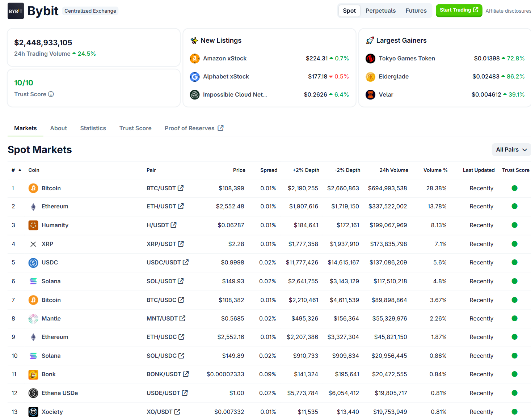Click the Bybit logo icon
Viewport: 531px width, 420px height.
pos(16,11)
